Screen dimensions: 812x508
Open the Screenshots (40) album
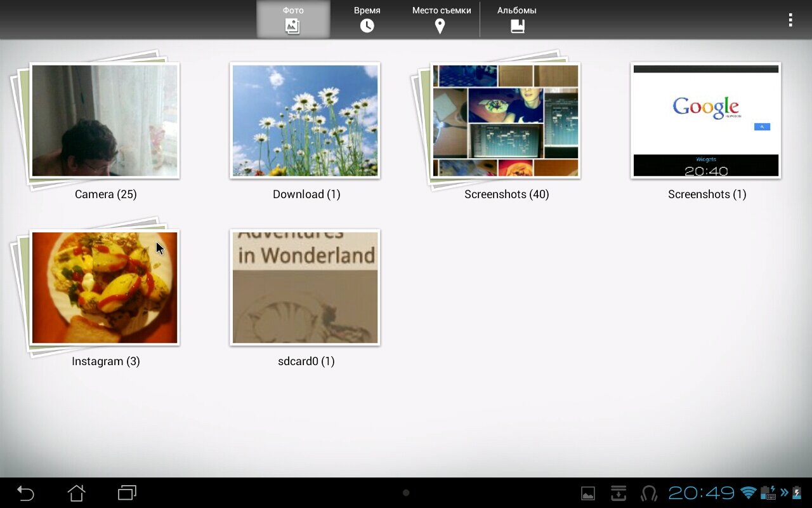coord(506,121)
